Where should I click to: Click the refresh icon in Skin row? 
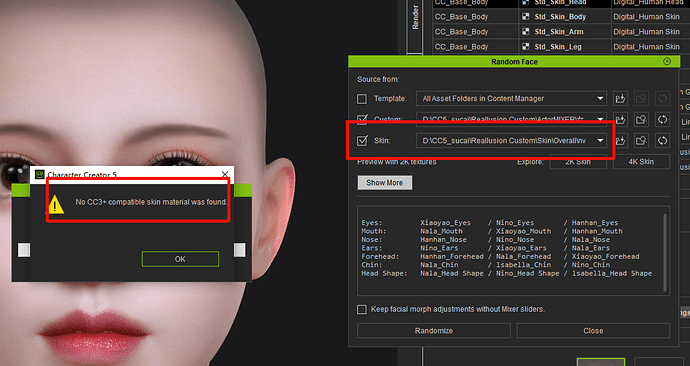point(662,140)
